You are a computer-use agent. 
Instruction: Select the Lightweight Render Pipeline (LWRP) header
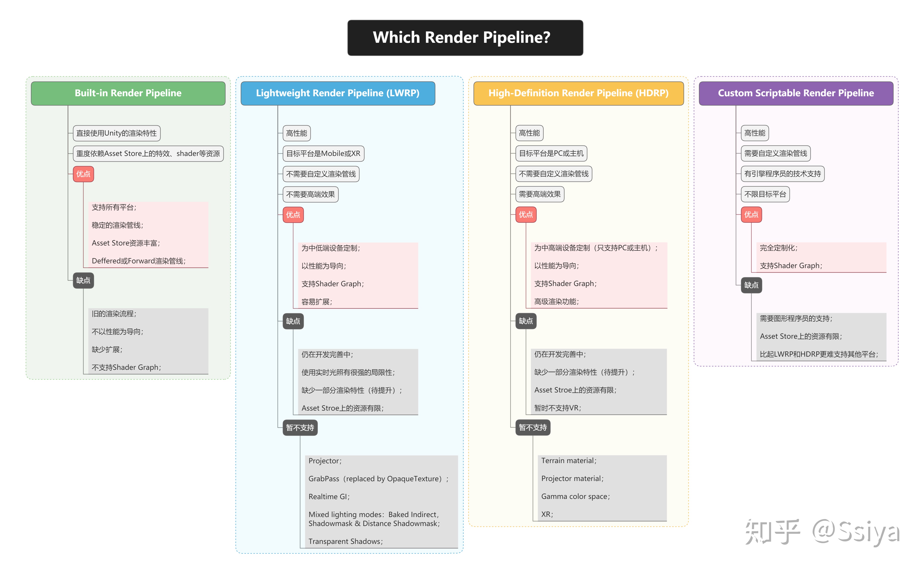[x=337, y=93]
